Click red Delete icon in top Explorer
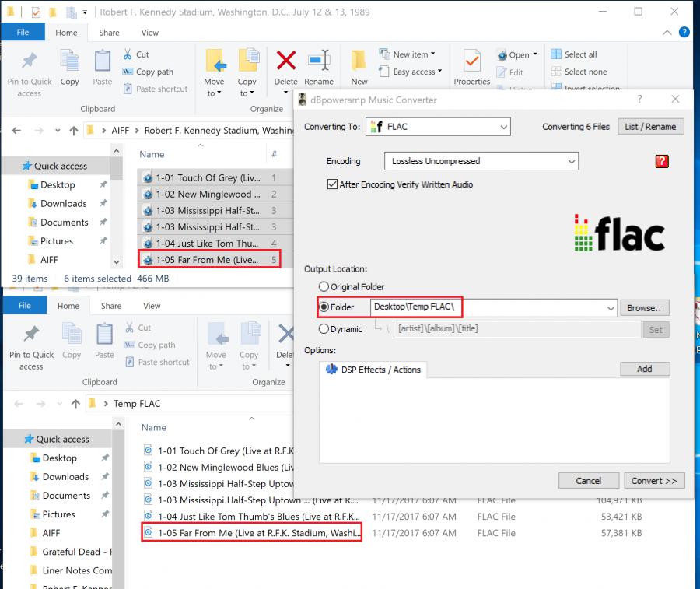Image resolution: width=700 pixels, height=589 pixels. 285,60
